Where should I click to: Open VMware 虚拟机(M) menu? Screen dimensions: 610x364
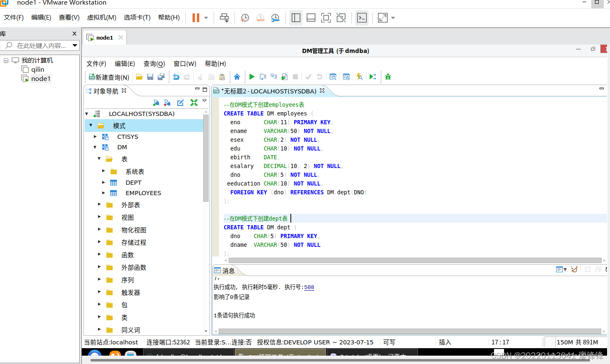pos(101,17)
